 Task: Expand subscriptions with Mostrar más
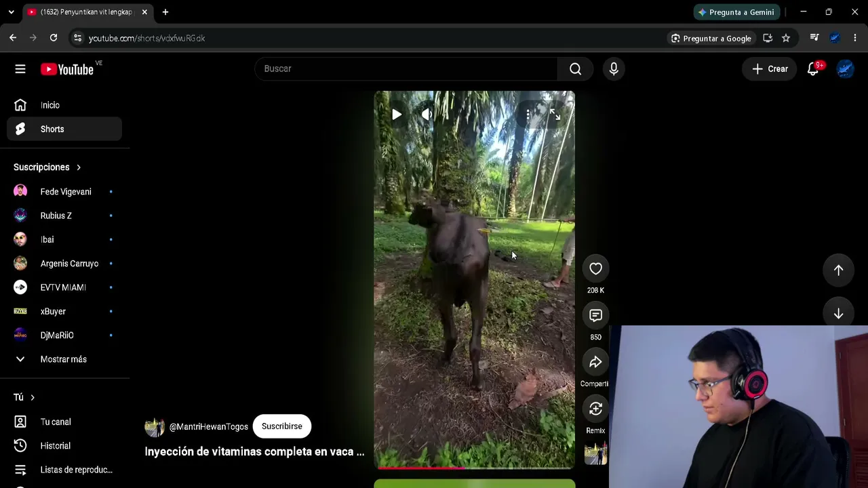tap(64, 359)
